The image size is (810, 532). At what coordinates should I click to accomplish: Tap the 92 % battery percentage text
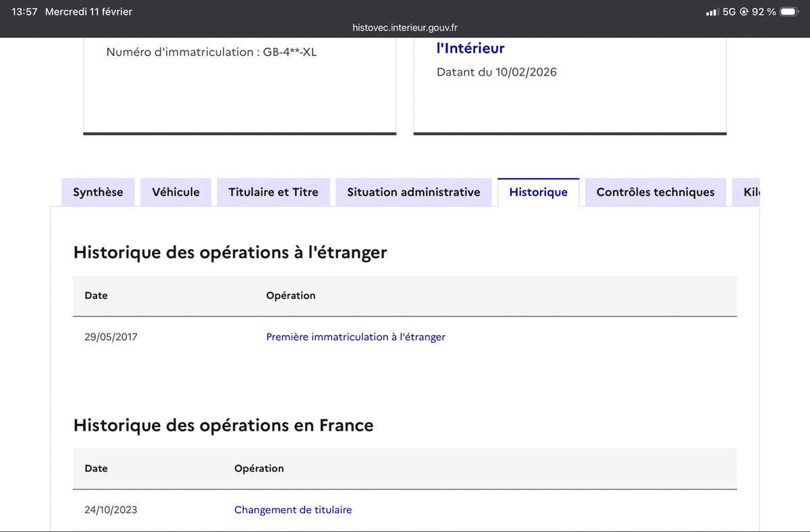coord(764,11)
